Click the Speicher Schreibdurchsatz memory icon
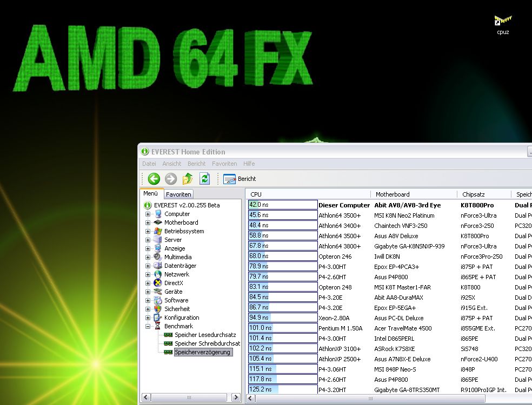The image size is (532, 405). (168, 343)
